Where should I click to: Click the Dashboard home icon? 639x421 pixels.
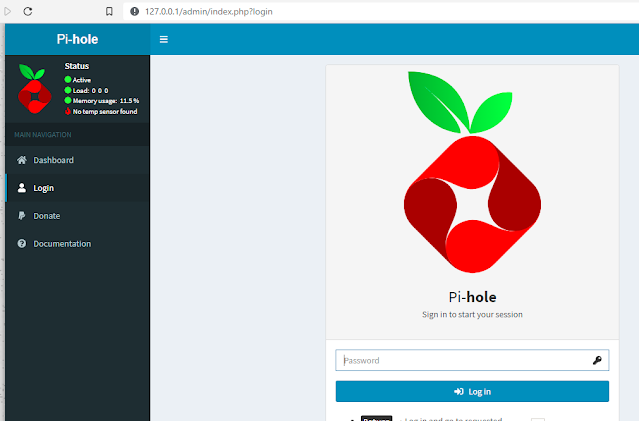(22, 160)
